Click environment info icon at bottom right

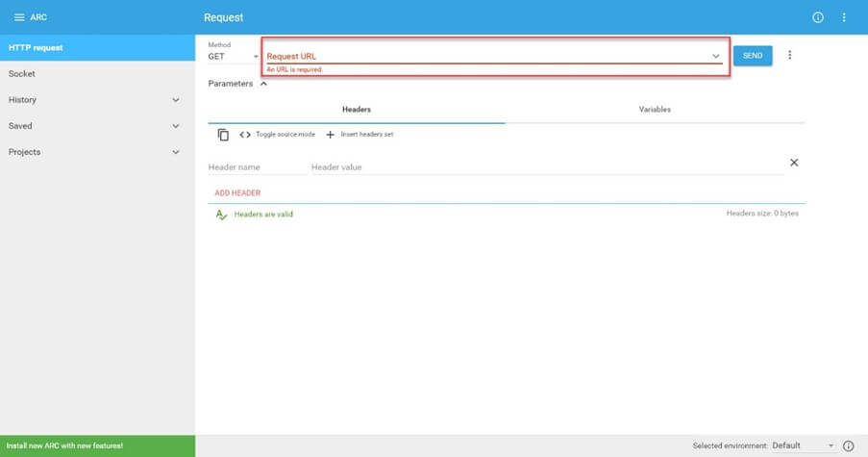point(848,446)
